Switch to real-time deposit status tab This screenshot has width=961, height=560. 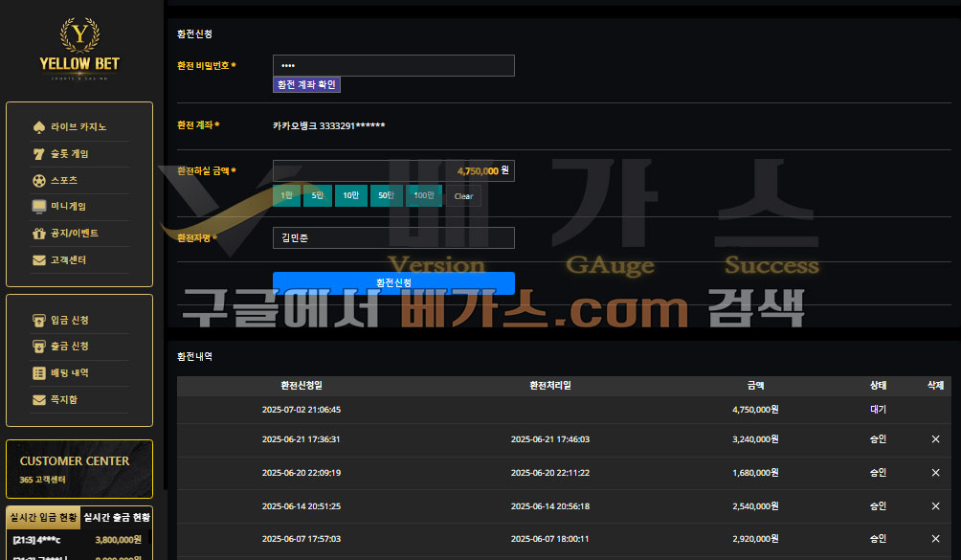click(x=43, y=518)
